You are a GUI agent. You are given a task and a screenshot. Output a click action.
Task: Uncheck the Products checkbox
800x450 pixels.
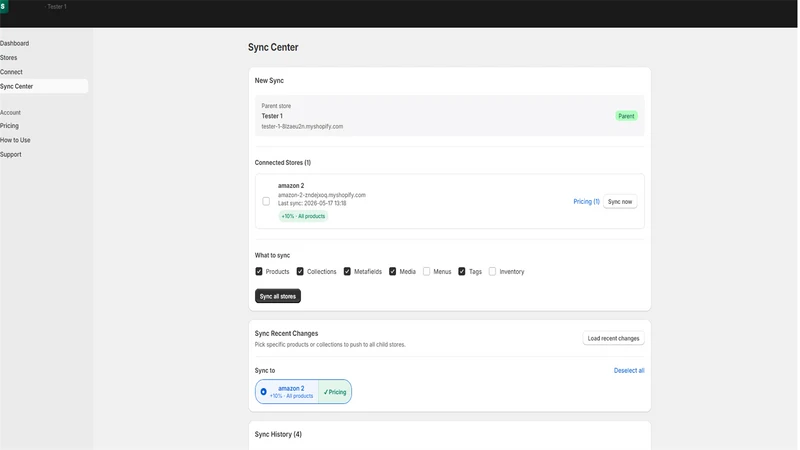[x=259, y=271]
